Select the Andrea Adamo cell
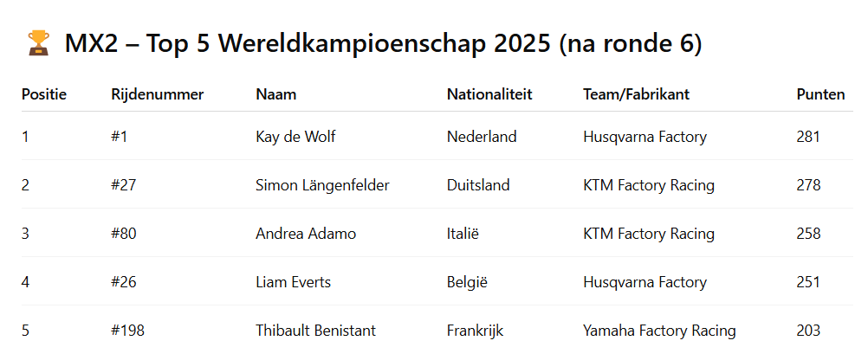The image size is (868, 360). (306, 234)
